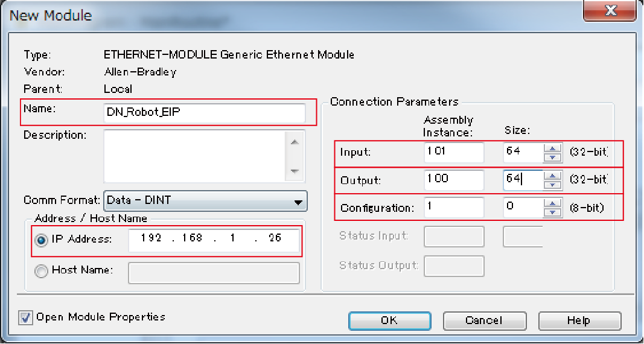644x344 pixels.
Task: Decrease Input size with down arrow
Action: tap(550, 157)
